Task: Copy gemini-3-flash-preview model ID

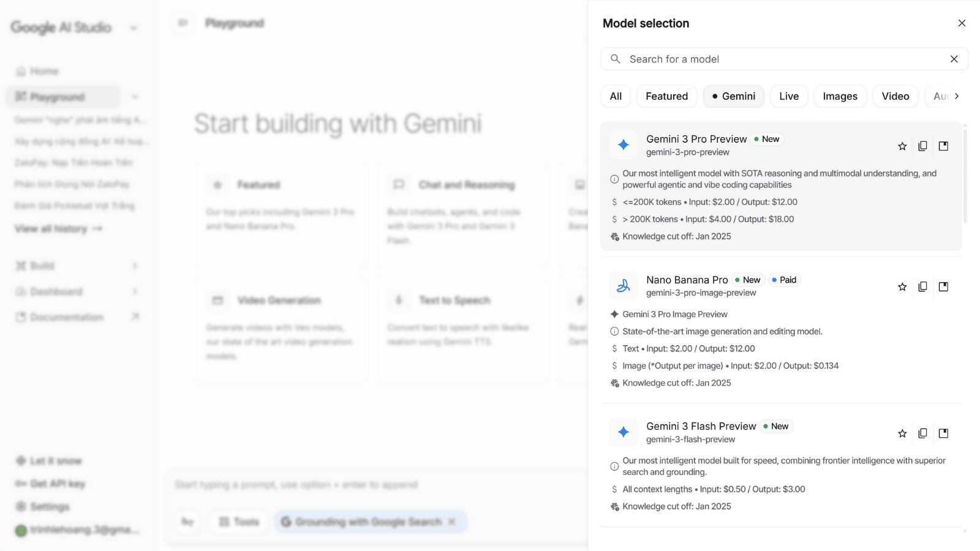Action: [923, 433]
